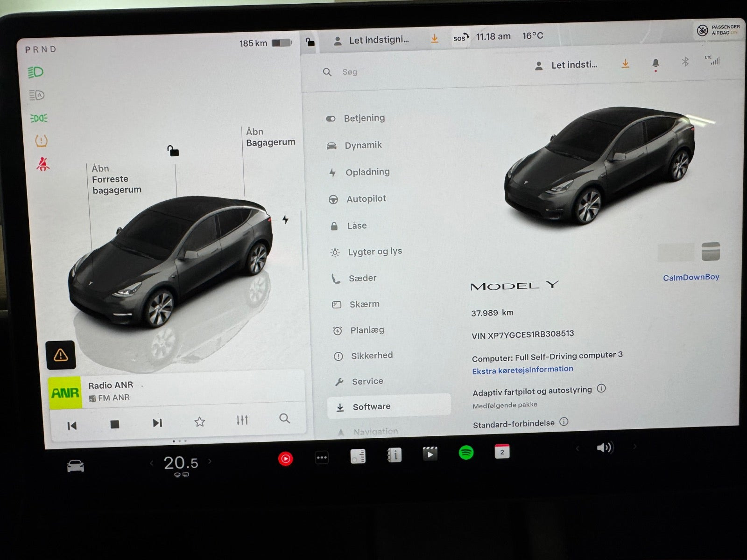The image size is (747, 560).
Task: Stop Radio ANR playback
Action: [115, 424]
